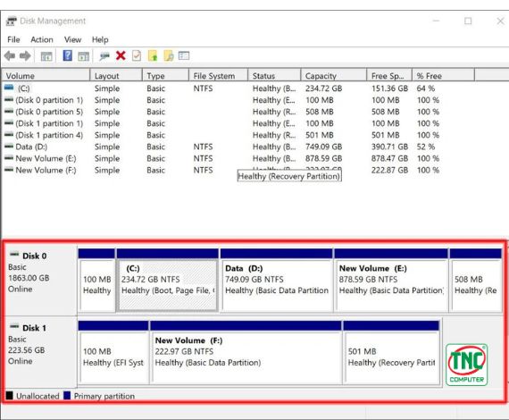
Task: Click NTFS file system cell in Data (D:) row
Action: 203,147
